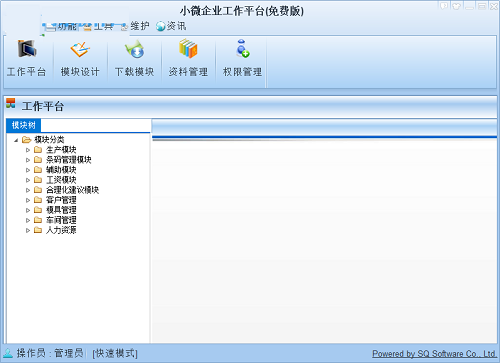Image resolution: width=500 pixels, height=363 pixels.
Task: Click the open folder icon beside 模块分类
Action: point(26,140)
